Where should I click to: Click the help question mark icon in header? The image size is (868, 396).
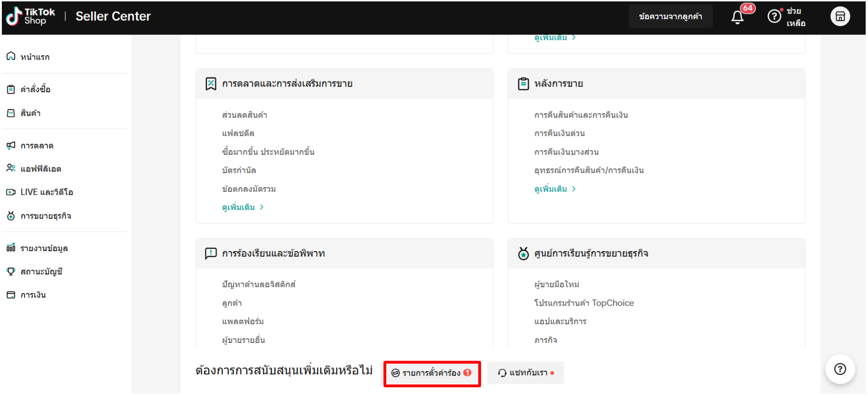tap(774, 17)
